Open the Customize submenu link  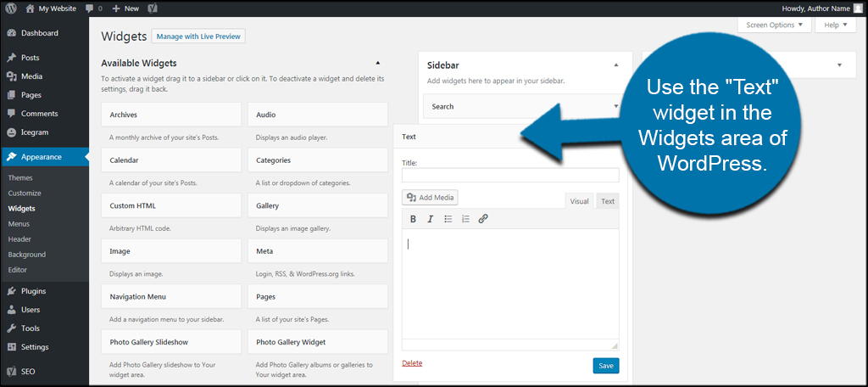click(25, 193)
